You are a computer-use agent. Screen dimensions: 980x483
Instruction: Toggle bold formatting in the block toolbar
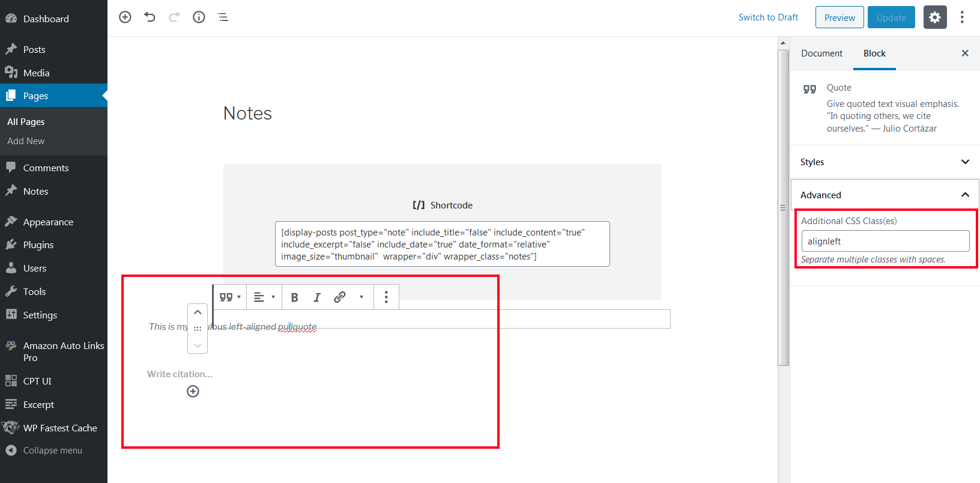point(294,297)
